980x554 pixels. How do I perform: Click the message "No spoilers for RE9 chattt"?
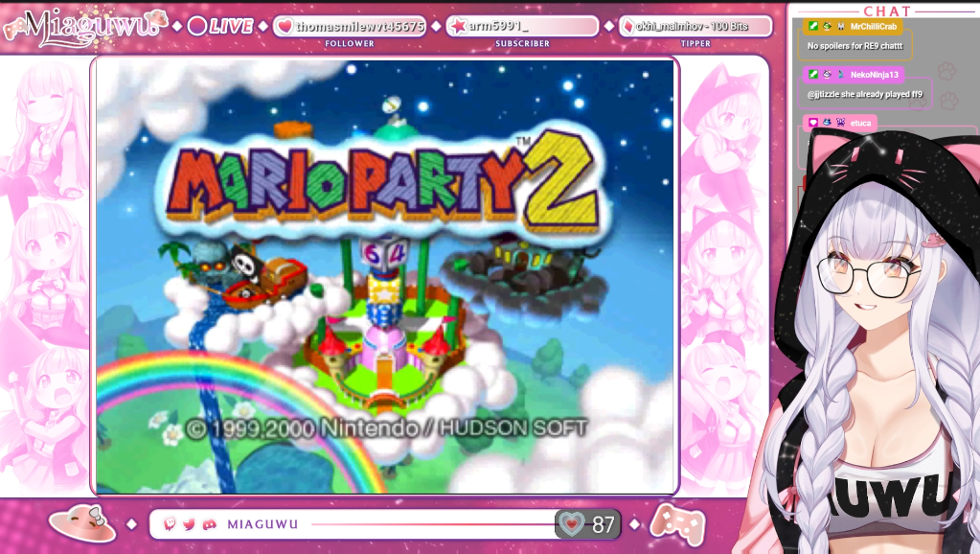pyautogui.click(x=855, y=46)
